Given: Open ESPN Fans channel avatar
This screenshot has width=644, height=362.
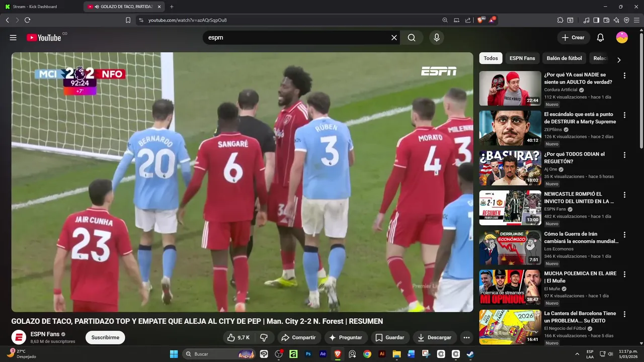Looking at the screenshot, I should tap(19, 337).
